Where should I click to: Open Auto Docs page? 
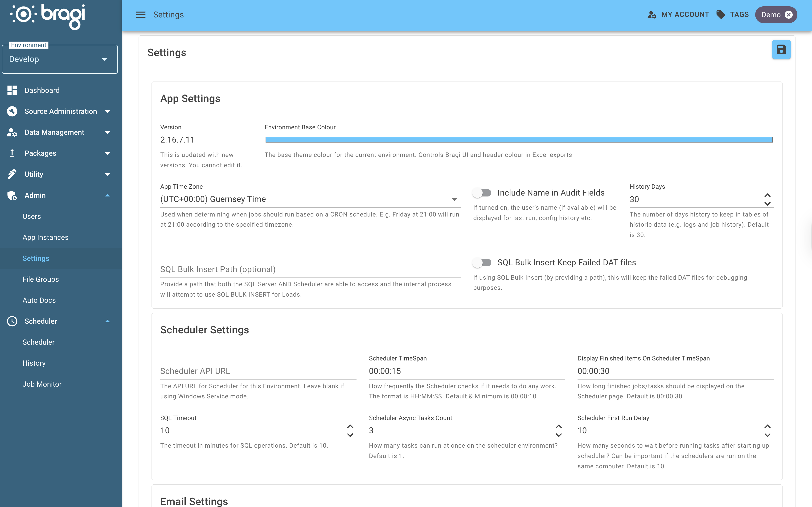pos(39,300)
